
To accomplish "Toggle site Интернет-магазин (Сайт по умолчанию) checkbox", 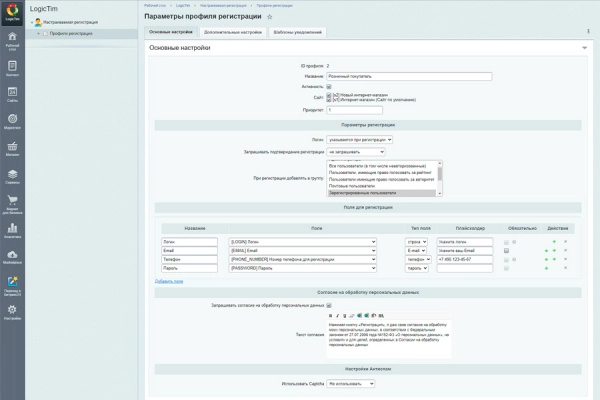I will (x=329, y=100).
